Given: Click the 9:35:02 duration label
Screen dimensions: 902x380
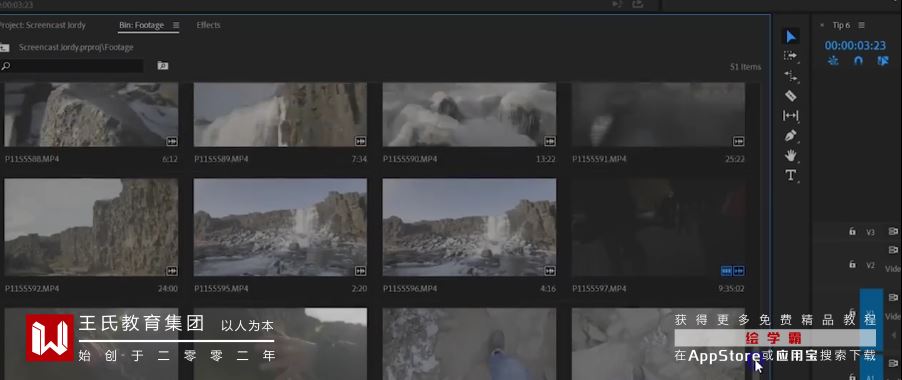Looking at the screenshot, I should (731, 289).
